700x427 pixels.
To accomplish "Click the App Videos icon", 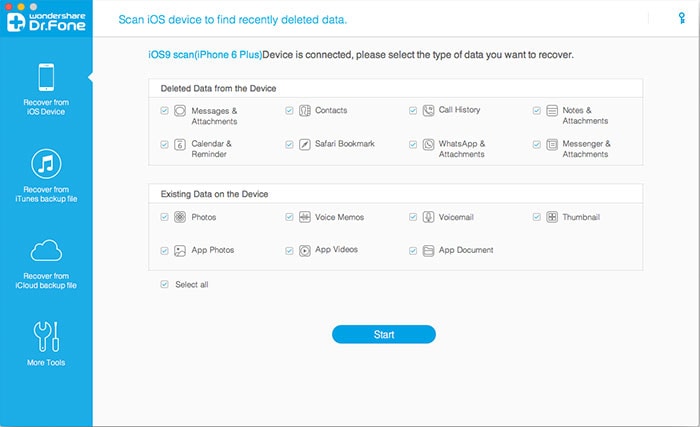I will [304, 250].
